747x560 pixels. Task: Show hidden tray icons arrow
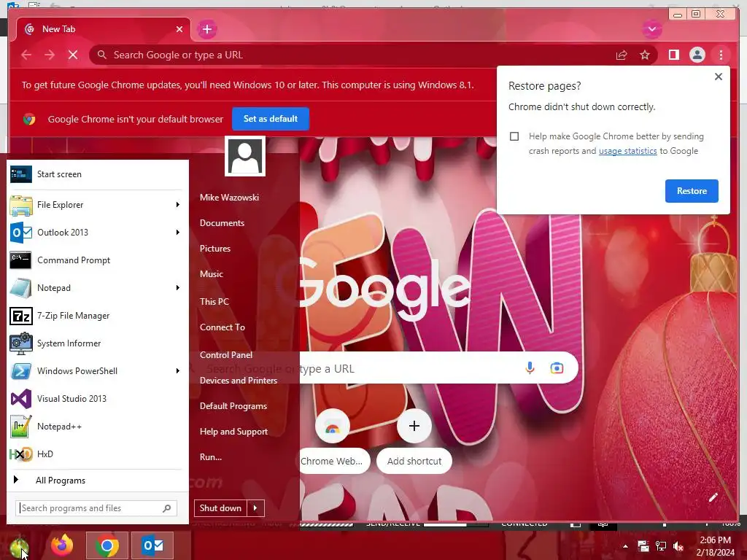click(x=625, y=546)
